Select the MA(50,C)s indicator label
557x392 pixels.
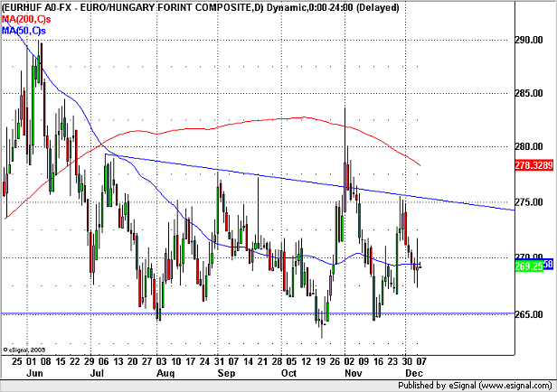click(x=24, y=31)
